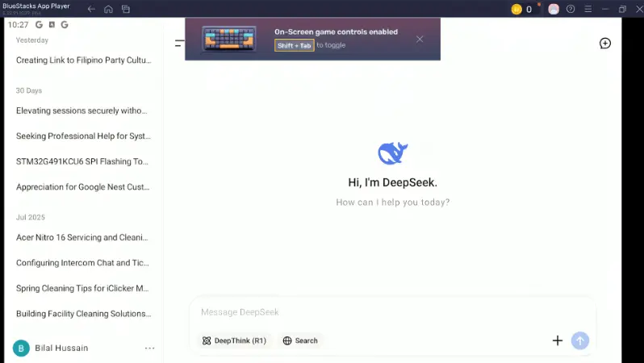
Task: Open Bilal Hussain account options (three dots)
Action: [x=149, y=348]
